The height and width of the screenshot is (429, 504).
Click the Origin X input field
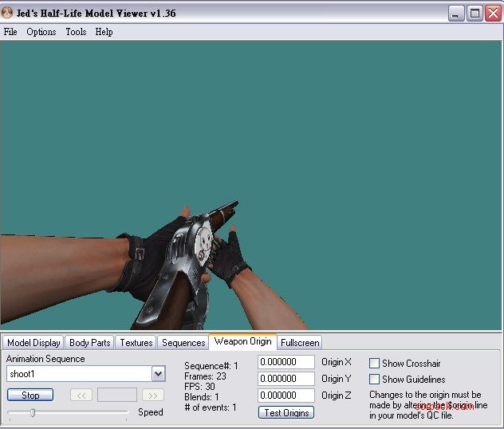point(286,362)
